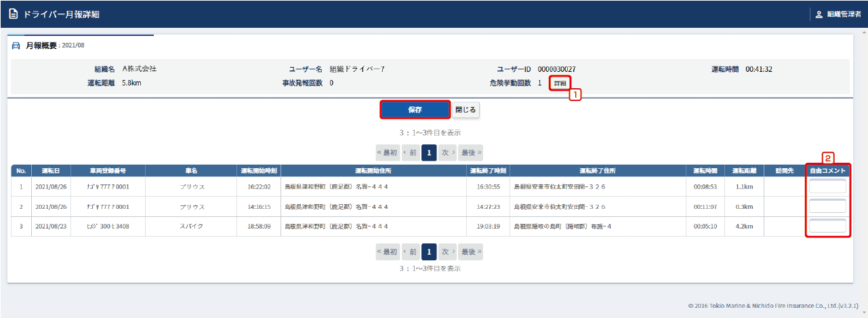Click the car icon beside 月報概要
This screenshot has width=868, height=318.
16,45
